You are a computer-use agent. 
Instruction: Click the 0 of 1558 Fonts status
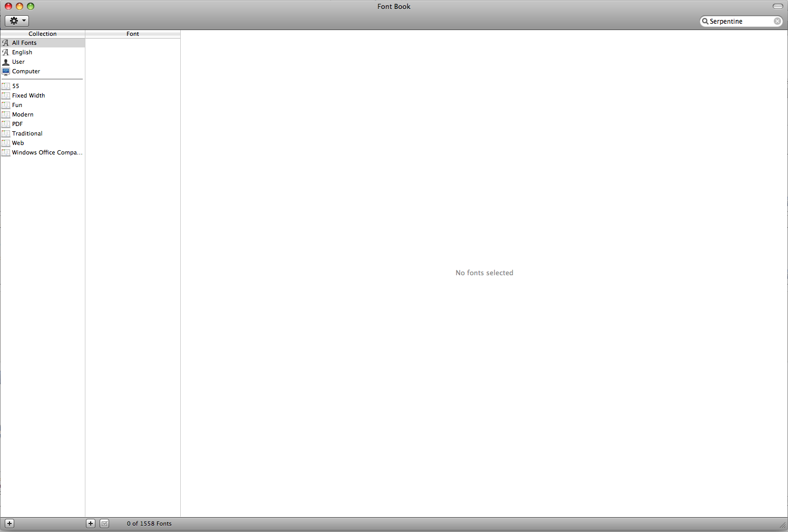[149, 524]
